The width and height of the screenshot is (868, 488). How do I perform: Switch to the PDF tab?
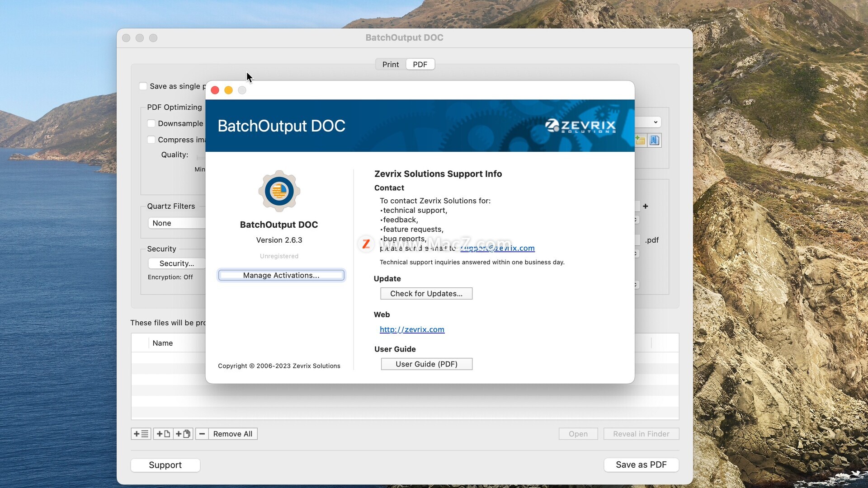click(420, 65)
